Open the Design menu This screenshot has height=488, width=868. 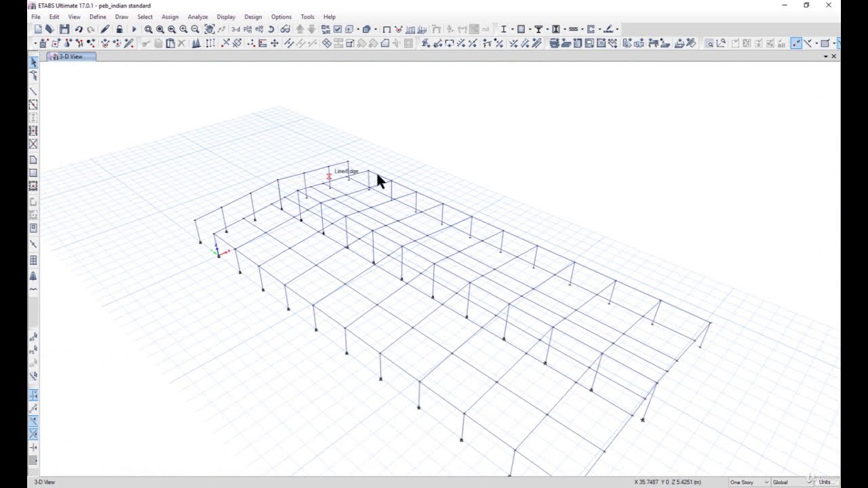click(253, 17)
